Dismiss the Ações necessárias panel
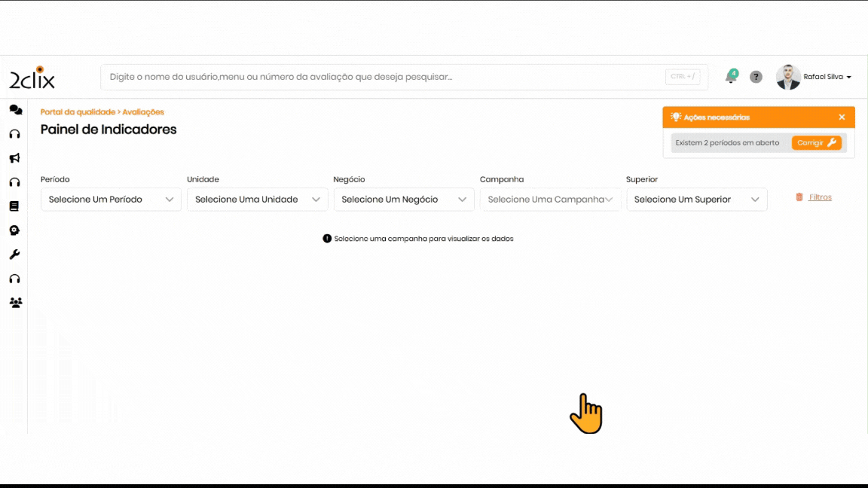 (x=842, y=117)
